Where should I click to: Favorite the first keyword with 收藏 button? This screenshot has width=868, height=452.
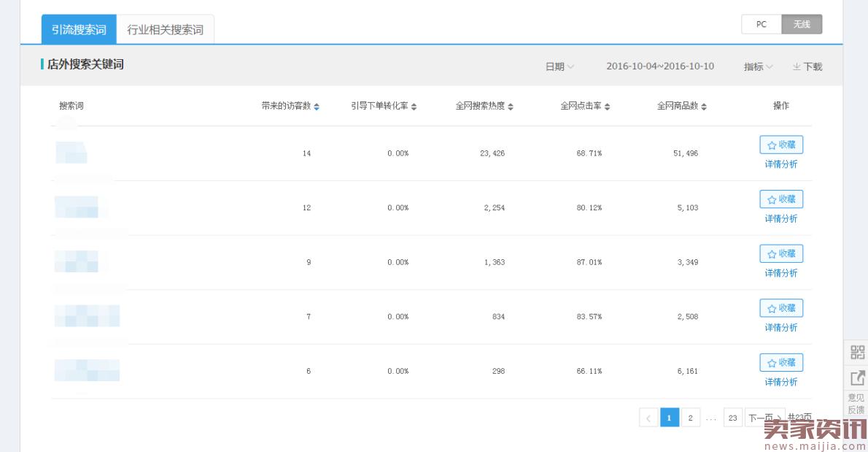click(781, 145)
